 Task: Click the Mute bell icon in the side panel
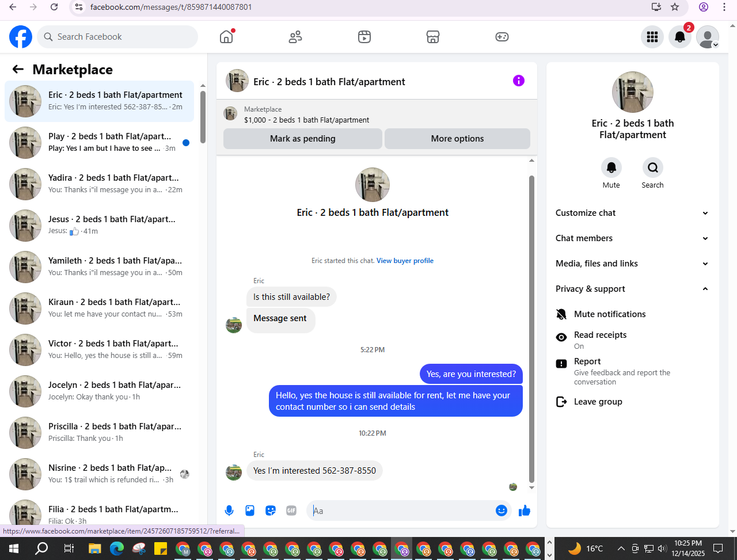coord(611,167)
